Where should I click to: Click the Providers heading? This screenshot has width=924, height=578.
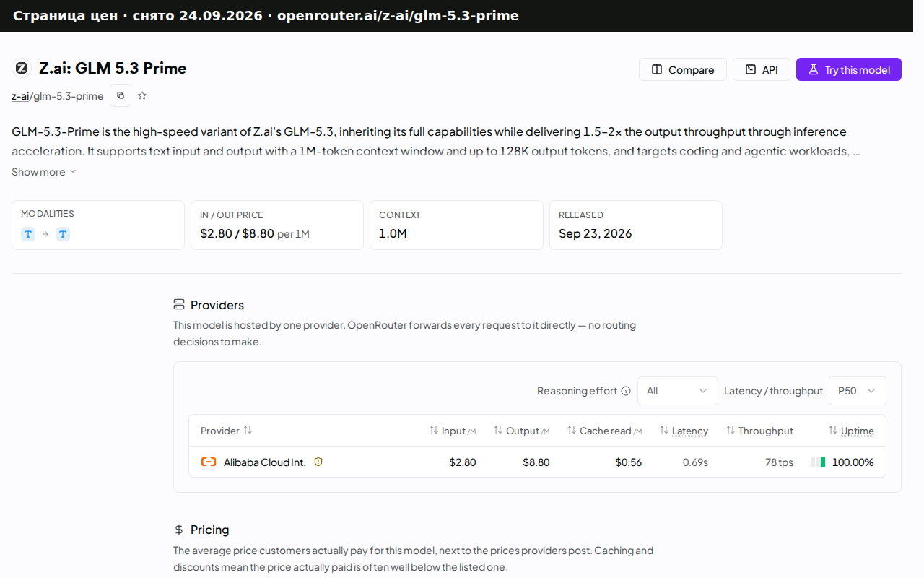[217, 305]
